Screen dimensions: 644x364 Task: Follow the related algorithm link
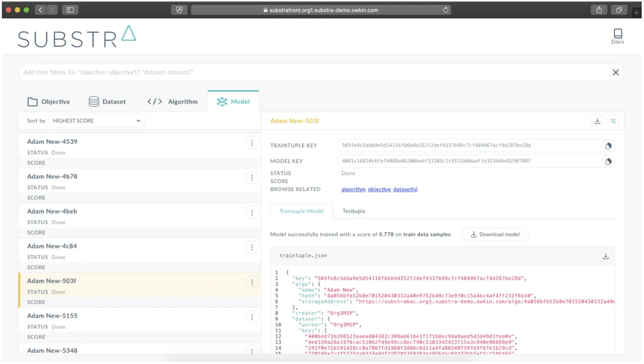tap(353, 189)
